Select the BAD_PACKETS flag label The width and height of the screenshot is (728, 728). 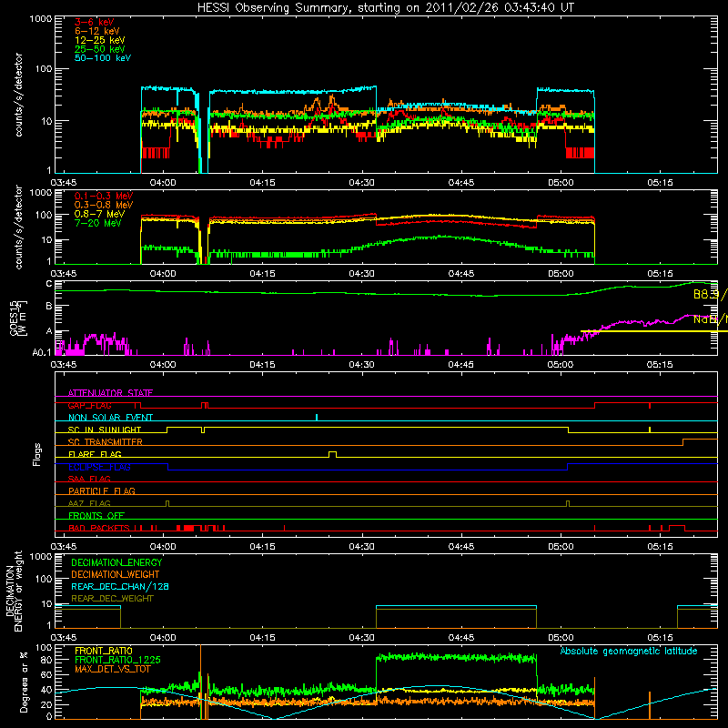click(x=99, y=528)
